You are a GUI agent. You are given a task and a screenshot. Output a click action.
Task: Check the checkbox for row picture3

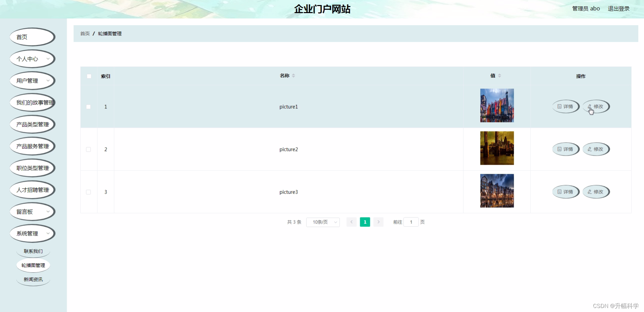pyautogui.click(x=89, y=192)
